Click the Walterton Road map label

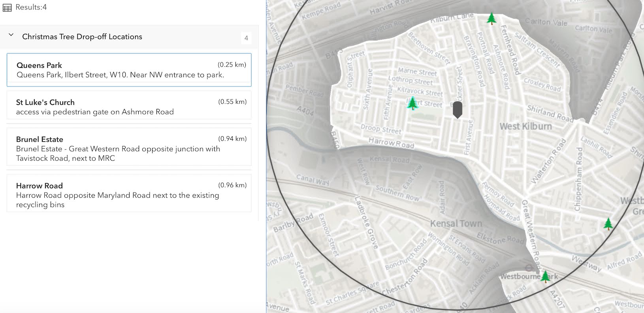[548, 161]
